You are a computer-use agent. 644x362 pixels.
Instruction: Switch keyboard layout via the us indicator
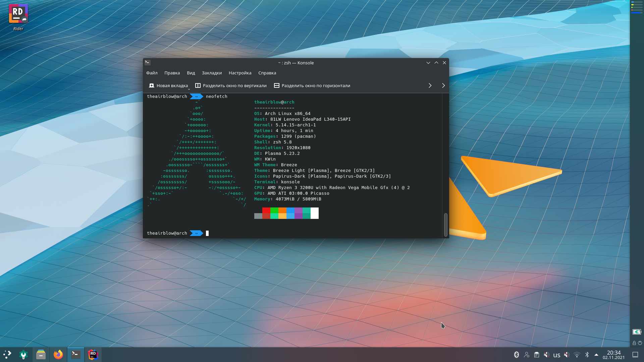point(557,355)
